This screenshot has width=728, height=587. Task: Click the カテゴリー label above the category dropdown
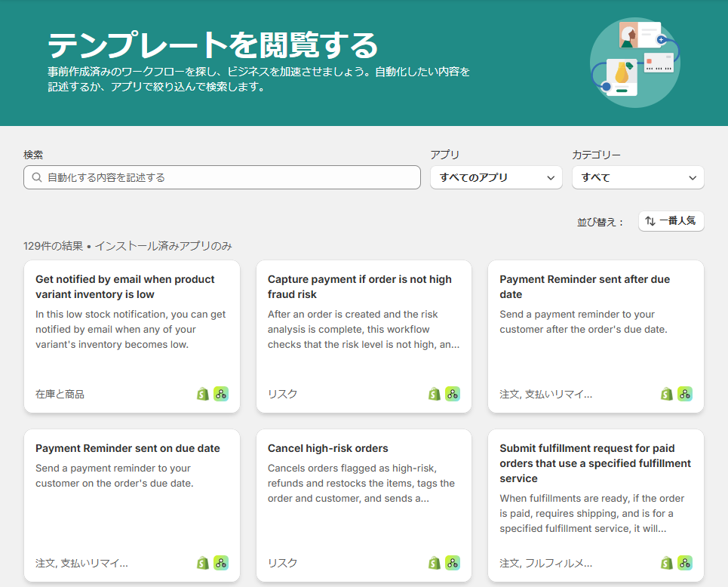[596, 155]
